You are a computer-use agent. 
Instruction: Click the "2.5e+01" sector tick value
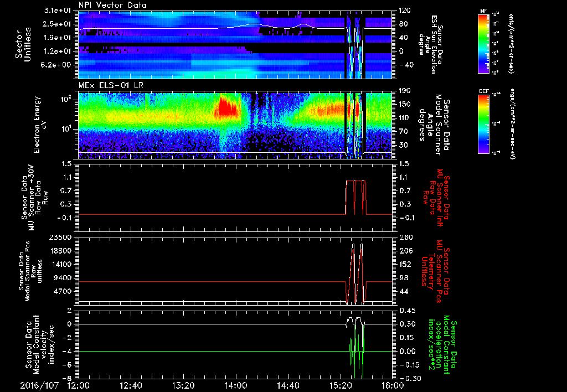coord(58,24)
